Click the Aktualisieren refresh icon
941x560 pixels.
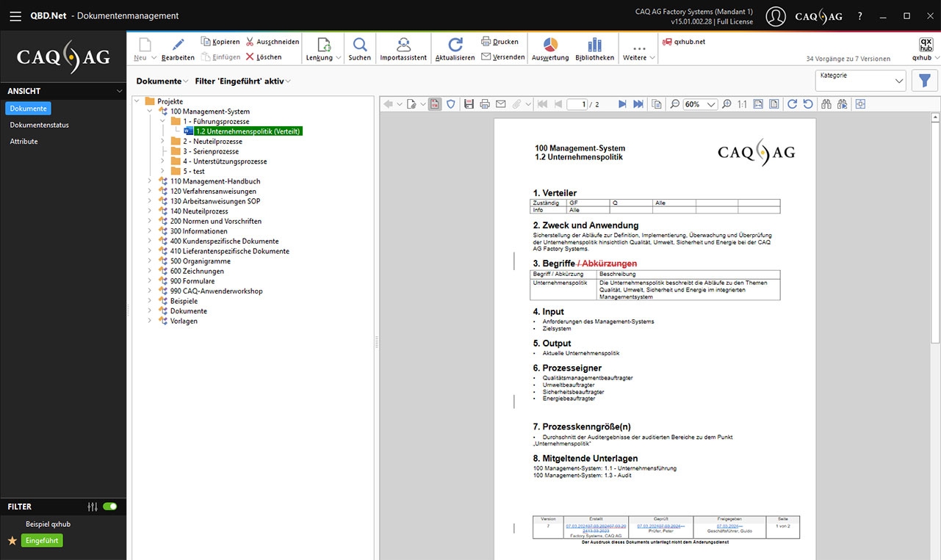pos(455,45)
